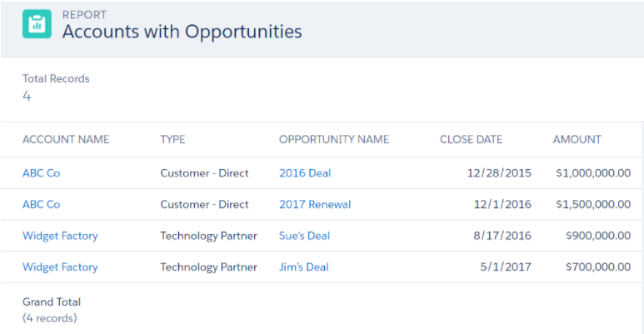The width and height of the screenshot is (644, 334).
Task: Select the $1,500,000.00 amount cell
Action: click(x=593, y=204)
